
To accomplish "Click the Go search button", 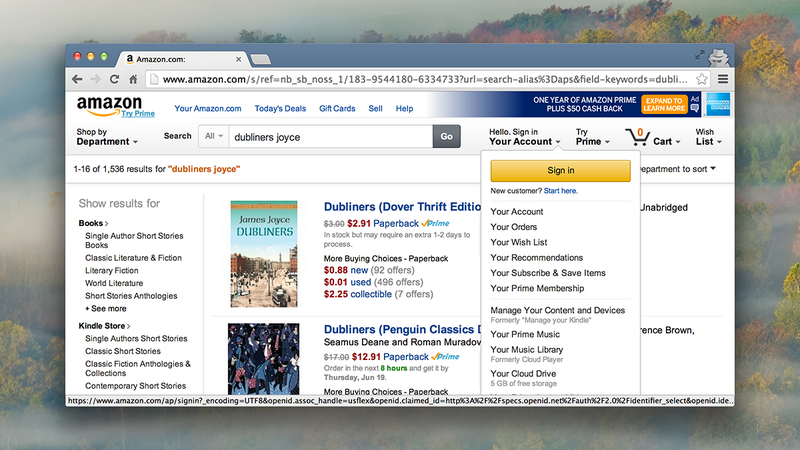I will tap(446, 136).
